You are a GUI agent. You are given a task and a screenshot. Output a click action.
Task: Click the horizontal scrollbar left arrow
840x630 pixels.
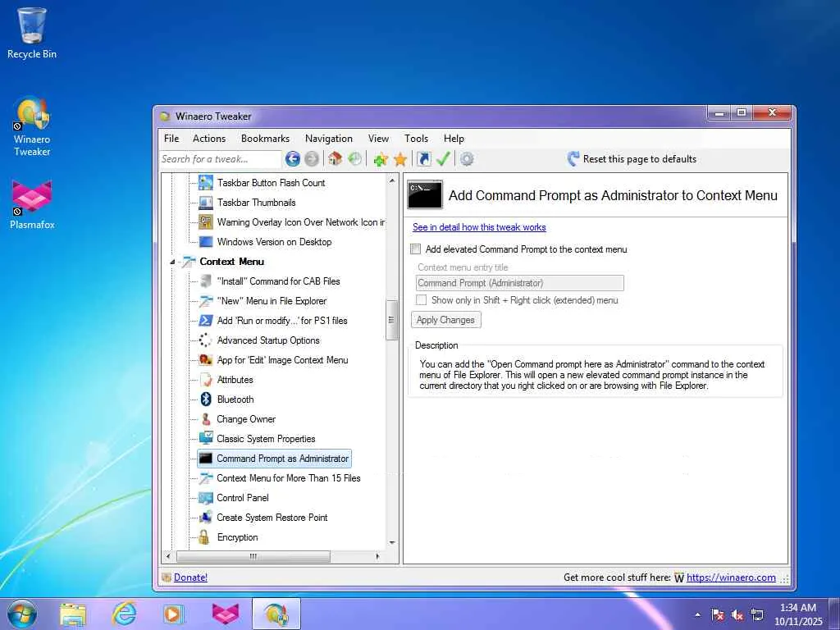168,557
